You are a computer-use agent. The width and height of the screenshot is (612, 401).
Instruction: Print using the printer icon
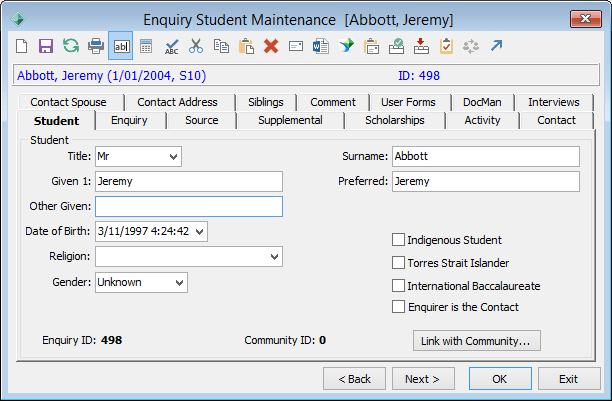(x=96, y=46)
